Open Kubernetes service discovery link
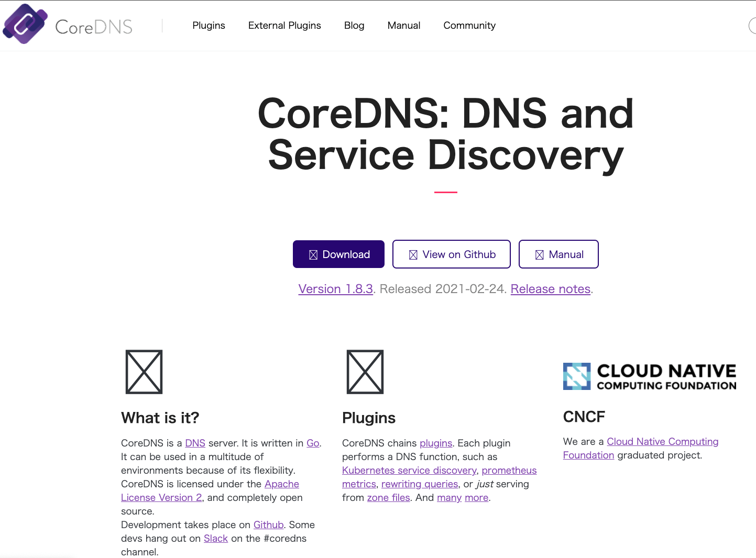The image size is (756, 558). pyautogui.click(x=409, y=470)
